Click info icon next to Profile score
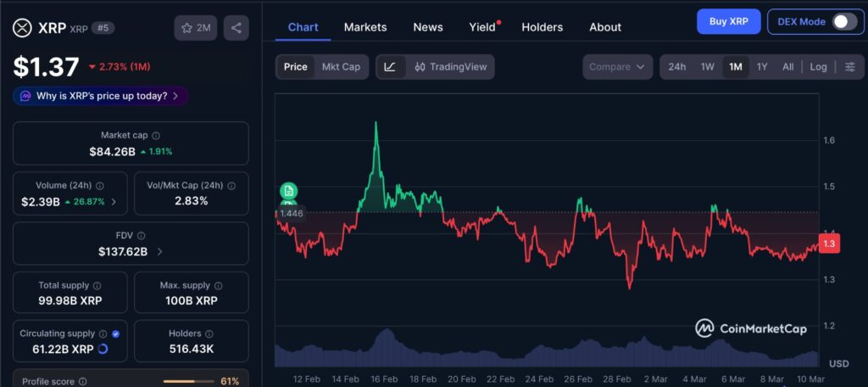This screenshot has height=387, width=868. 82,381
